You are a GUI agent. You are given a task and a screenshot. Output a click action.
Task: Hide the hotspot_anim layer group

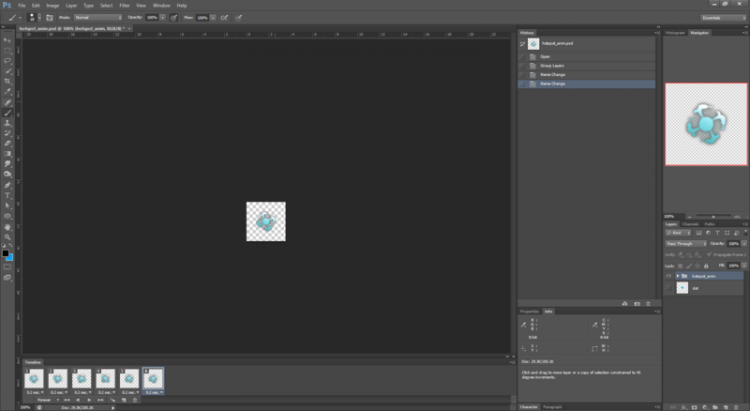pyautogui.click(x=669, y=275)
